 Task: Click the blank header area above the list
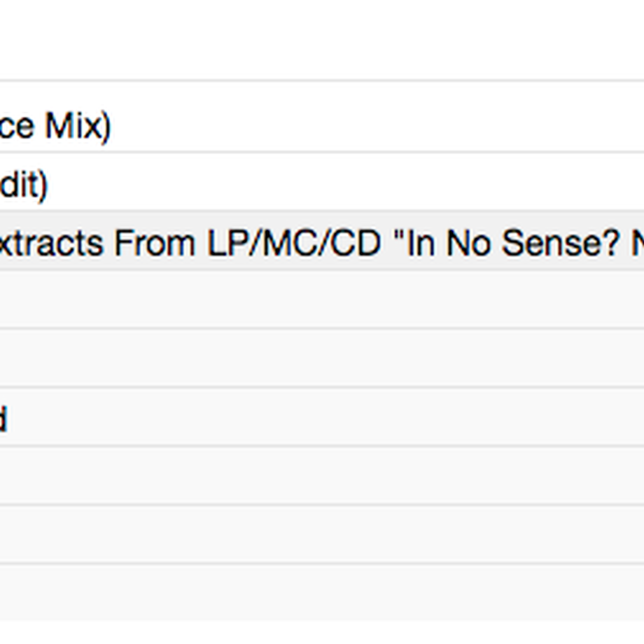[x=322, y=40]
